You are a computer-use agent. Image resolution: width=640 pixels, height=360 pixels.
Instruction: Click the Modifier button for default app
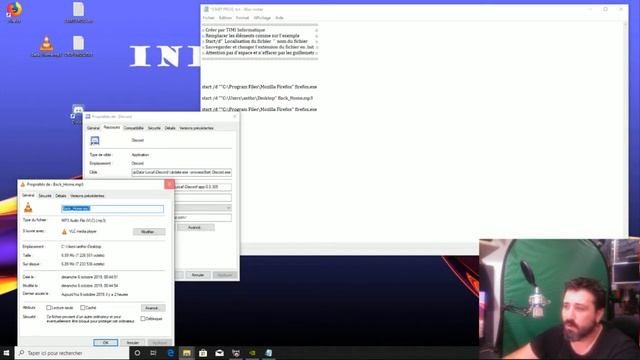149,231
